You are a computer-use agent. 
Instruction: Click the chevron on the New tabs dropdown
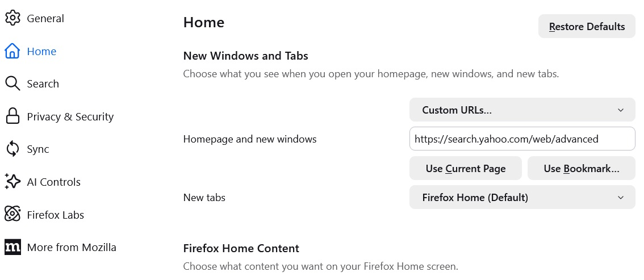click(x=621, y=198)
